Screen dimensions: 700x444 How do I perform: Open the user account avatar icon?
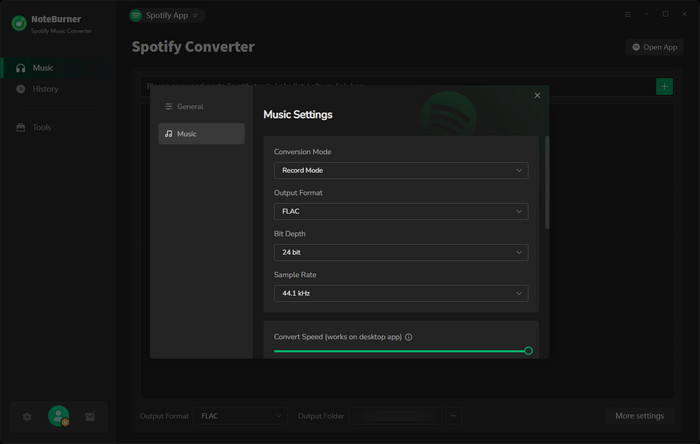tap(59, 416)
